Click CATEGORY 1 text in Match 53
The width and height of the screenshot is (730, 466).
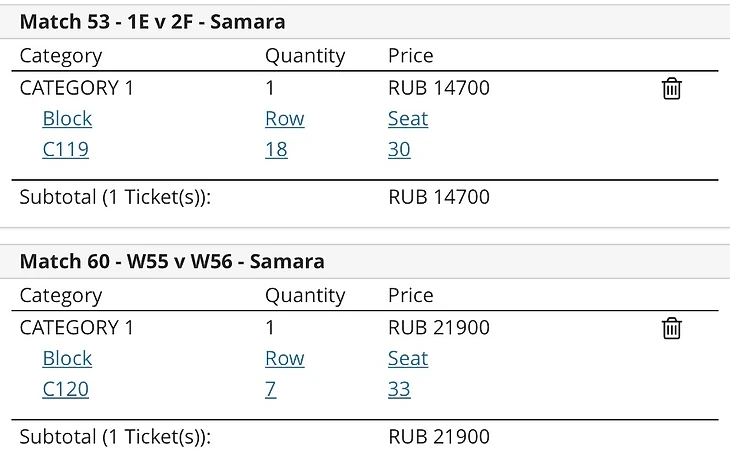click(77, 88)
